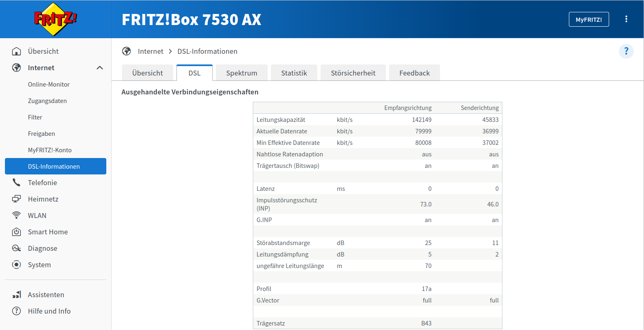This screenshot has width=644, height=330.
Task: Open the help question mark icon
Action: [626, 51]
